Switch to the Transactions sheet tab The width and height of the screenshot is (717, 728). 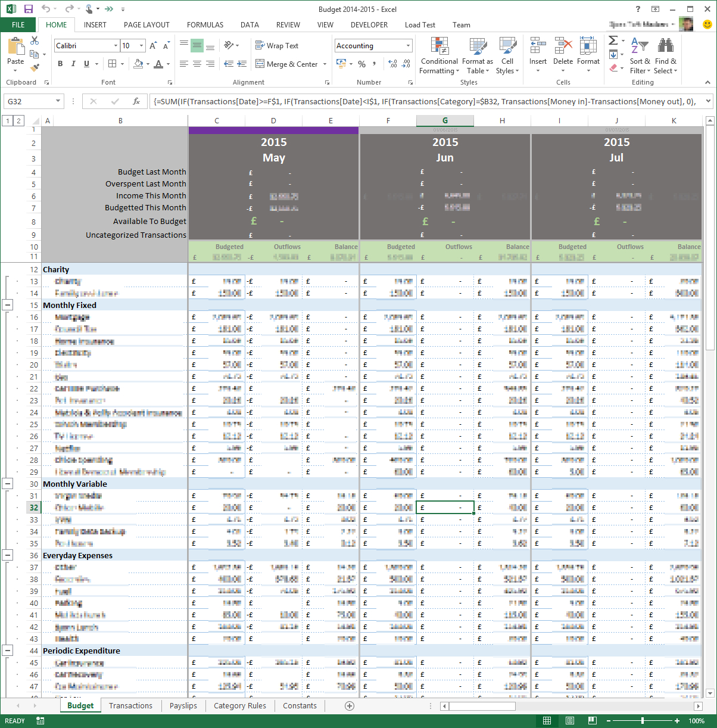[130, 705]
